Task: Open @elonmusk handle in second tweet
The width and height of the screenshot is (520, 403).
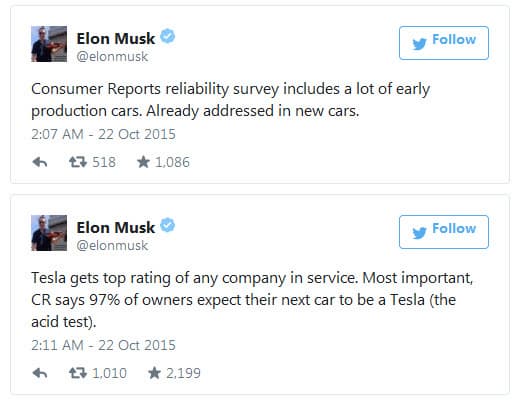Action: click(112, 246)
